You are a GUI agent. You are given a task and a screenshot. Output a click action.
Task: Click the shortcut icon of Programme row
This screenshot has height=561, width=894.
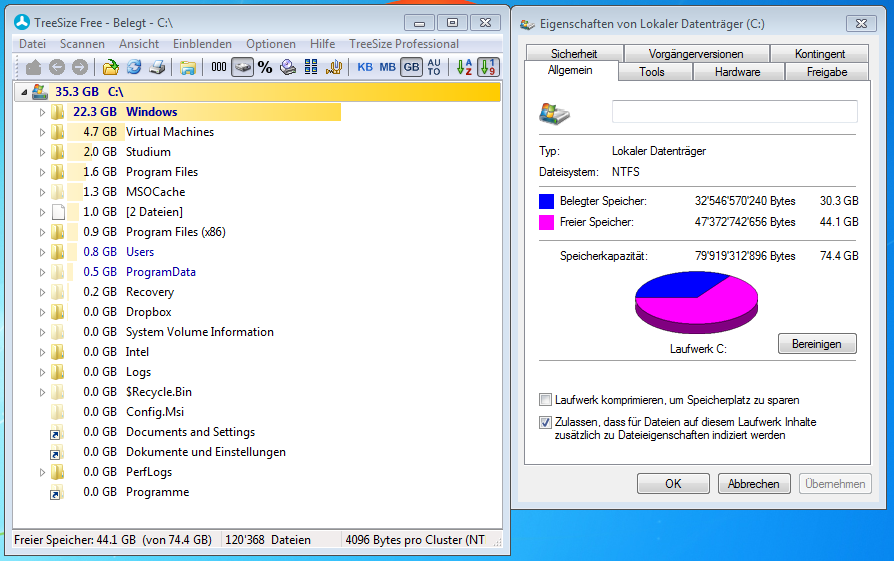pos(55,493)
